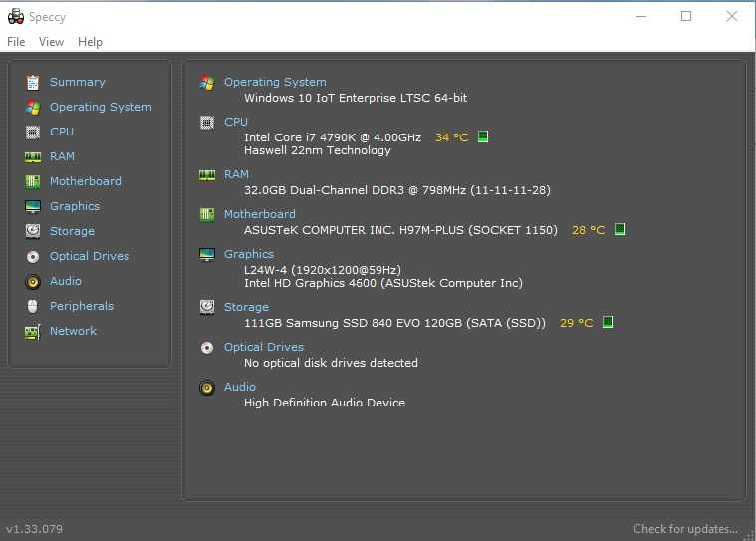This screenshot has height=541, width=756.
Task: Click the Optical Drives disc icon in summary panel
Action: 207,347
